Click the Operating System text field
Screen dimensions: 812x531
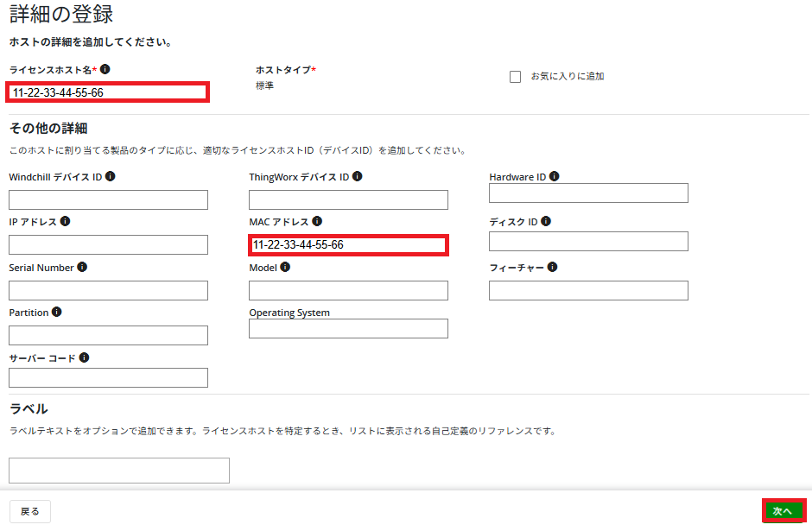pos(348,328)
